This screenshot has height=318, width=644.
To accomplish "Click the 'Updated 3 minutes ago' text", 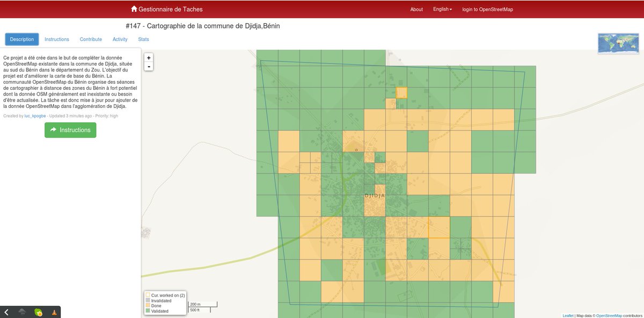I will (x=71, y=116).
